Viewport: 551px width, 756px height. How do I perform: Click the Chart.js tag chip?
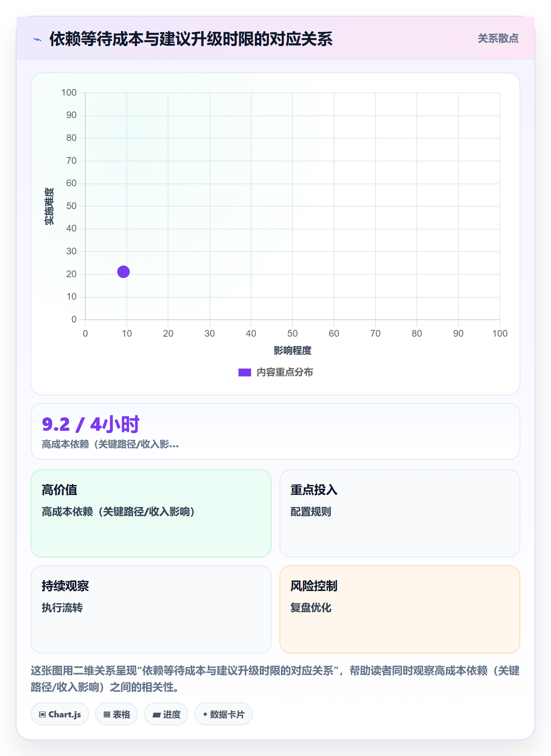pyautogui.click(x=60, y=714)
